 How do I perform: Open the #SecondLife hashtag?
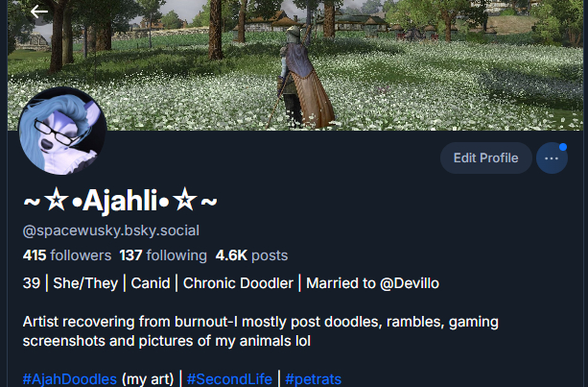coord(229,379)
